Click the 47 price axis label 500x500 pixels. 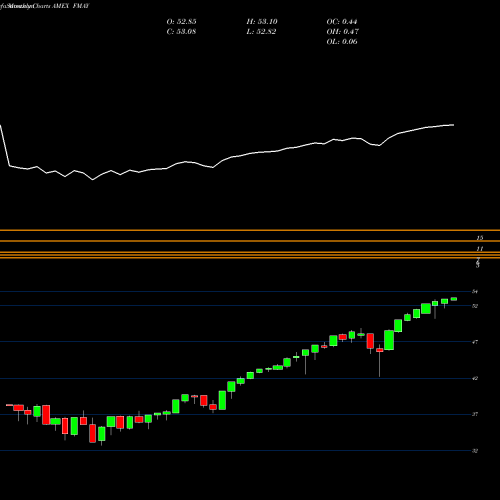tap(475, 342)
